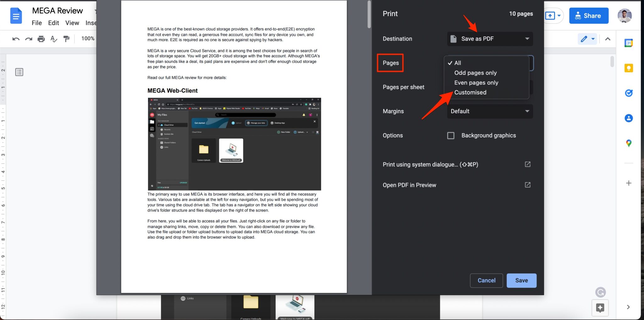Open external link for system dialogue
The height and width of the screenshot is (320, 644).
click(528, 164)
